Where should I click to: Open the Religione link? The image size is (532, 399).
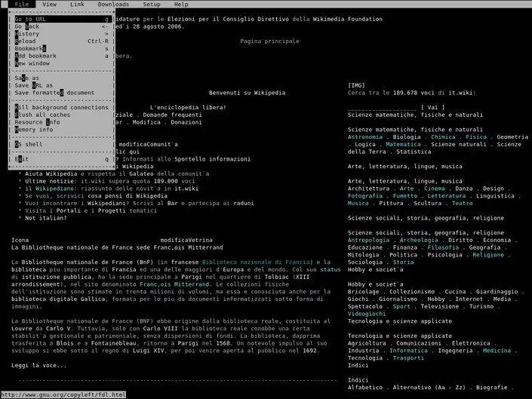point(488,255)
